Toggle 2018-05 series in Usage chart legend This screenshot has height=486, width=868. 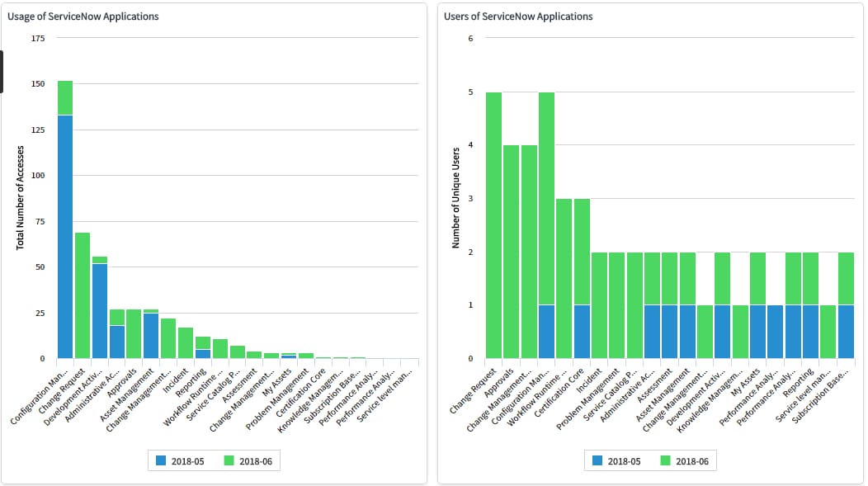pos(180,461)
